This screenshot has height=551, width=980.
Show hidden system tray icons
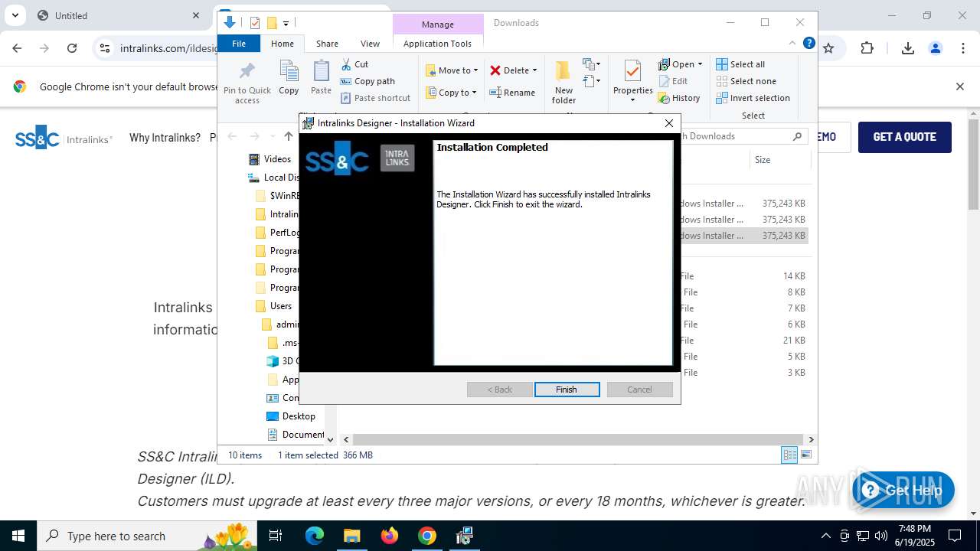pyautogui.click(x=825, y=536)
